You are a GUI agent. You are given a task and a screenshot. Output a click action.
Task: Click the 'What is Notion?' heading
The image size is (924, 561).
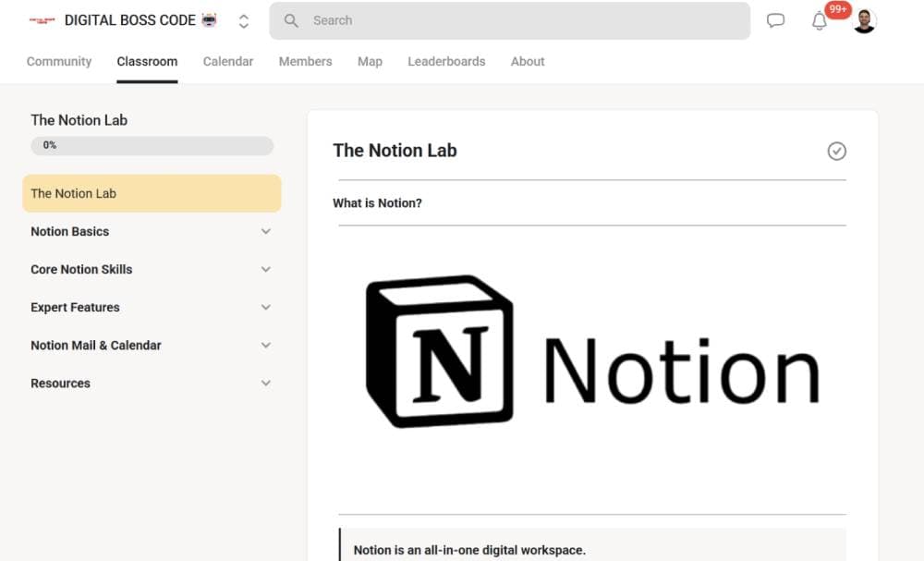click(377, 203)
